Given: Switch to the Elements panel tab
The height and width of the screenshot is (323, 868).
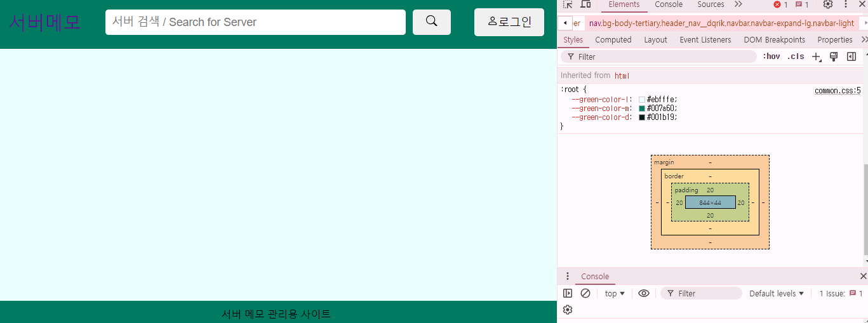Looking at the screenshot, I should [624, 4].
